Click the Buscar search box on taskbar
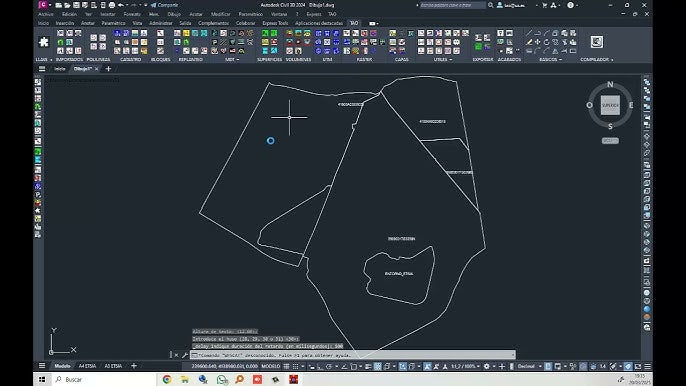 click(x=104, y=379)
